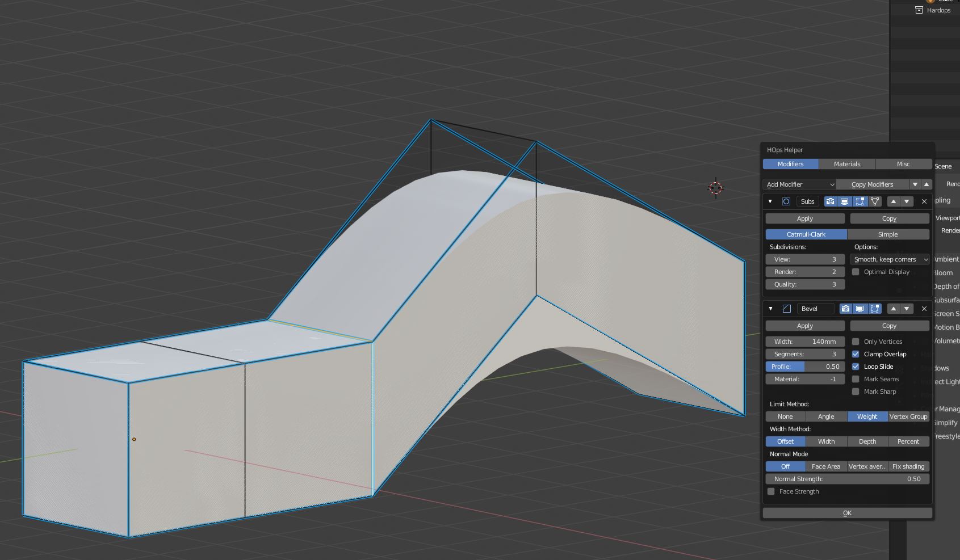Toggle Subs modifier viewport display icon
Image resolution: width=960 pixels, height=560 pixels.
pos(845,201)
